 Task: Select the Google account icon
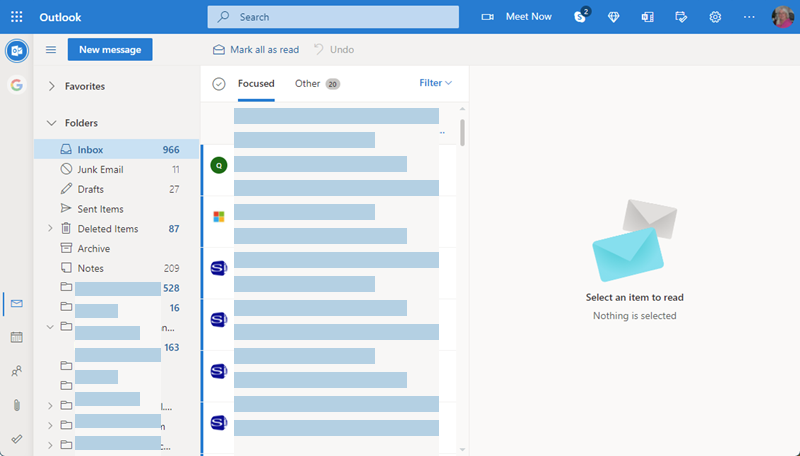(x=17, y=85)
